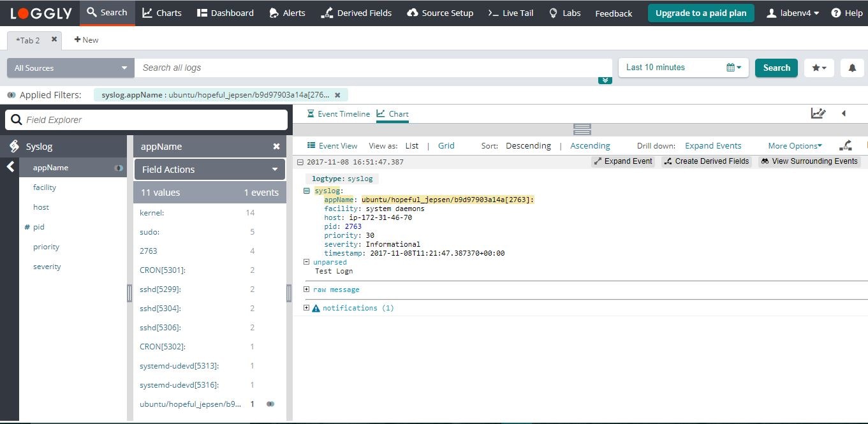Click the chart edit icon at top right
The image size is (868, 424).
point(818,113)
